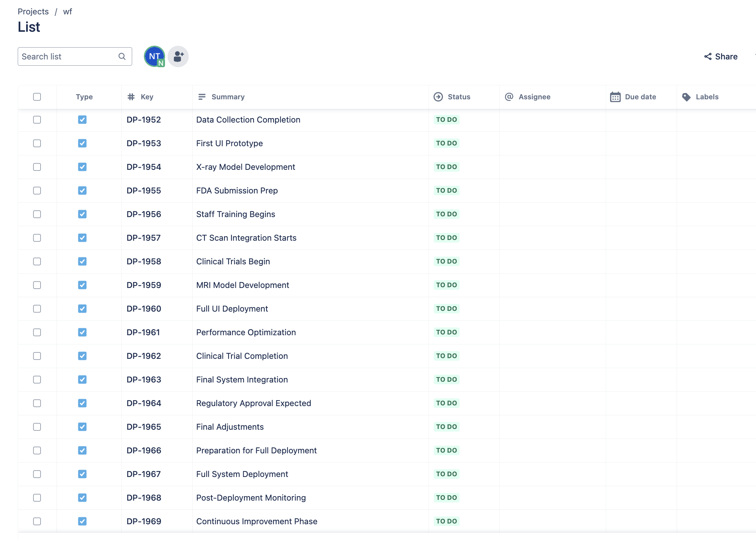Click the add people icon

(178, 56)
